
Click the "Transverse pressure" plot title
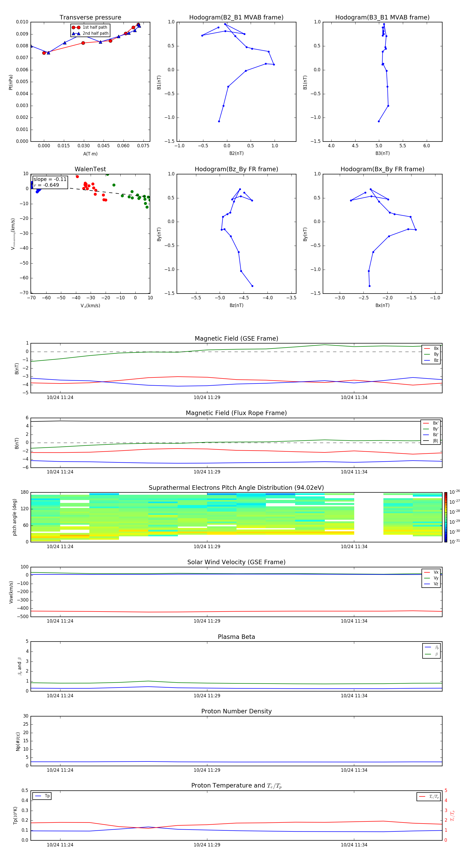point(90,18)
